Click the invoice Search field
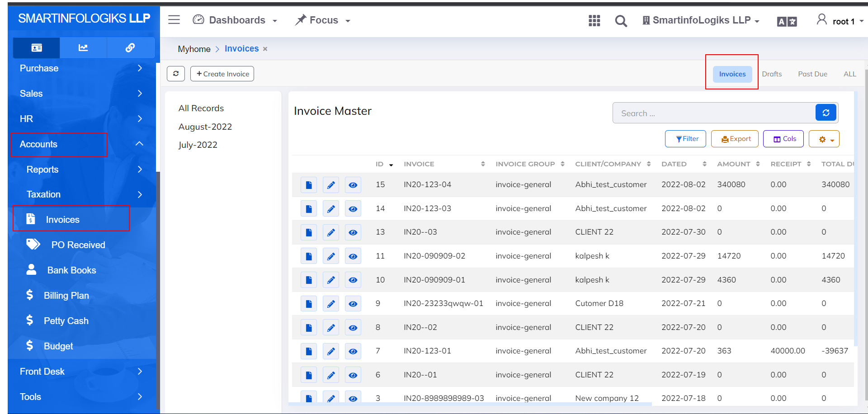The height and width of the screenshot is (414, 868). pos(714,113)
